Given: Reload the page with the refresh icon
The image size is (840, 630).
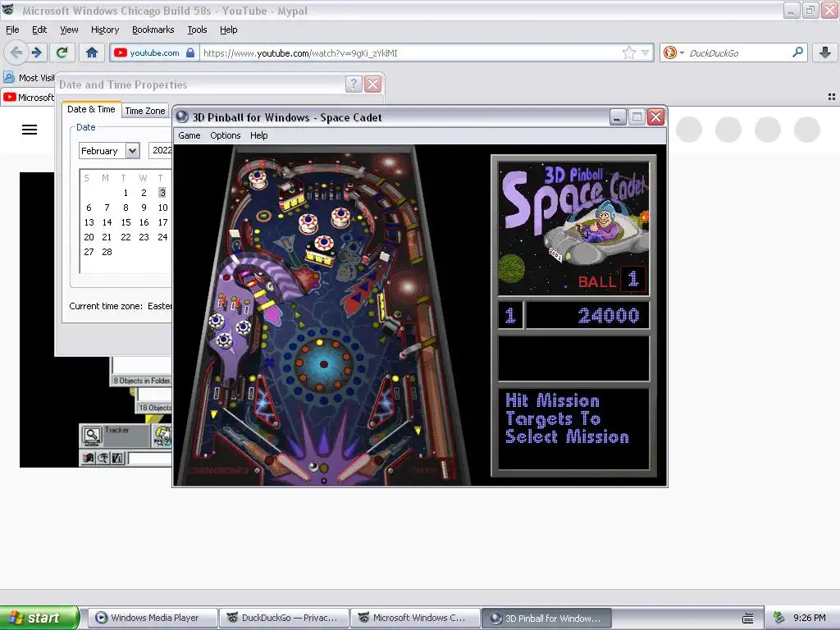Looking at the screenshot, I should point(62,52).
